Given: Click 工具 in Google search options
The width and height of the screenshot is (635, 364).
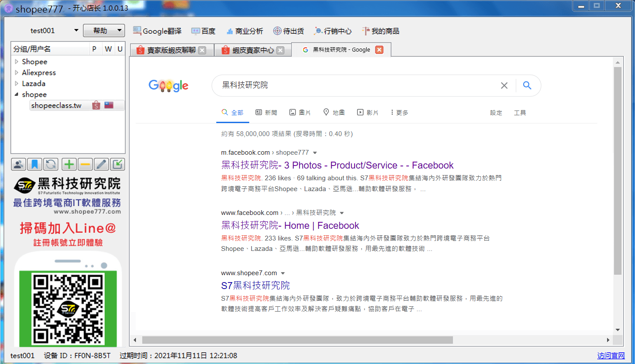Looking at the screenshot, I should click(520, 113).
